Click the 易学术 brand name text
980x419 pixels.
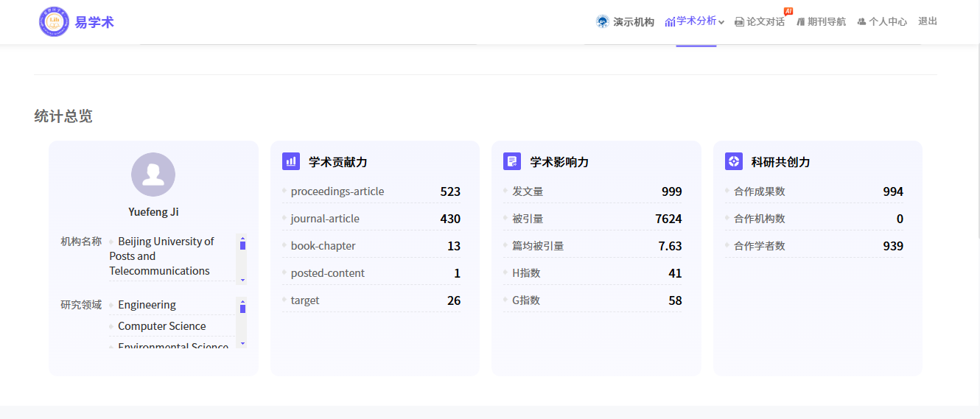pos(94,22)
